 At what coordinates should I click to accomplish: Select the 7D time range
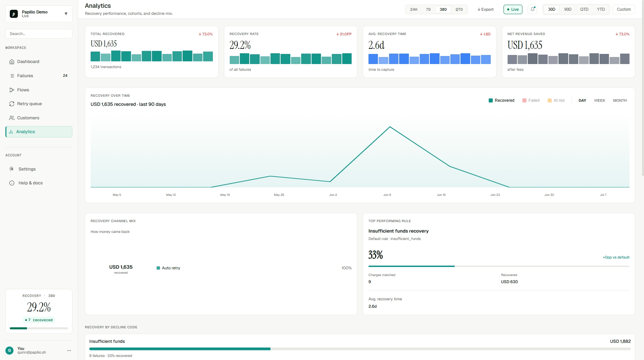tap(428, 9)
